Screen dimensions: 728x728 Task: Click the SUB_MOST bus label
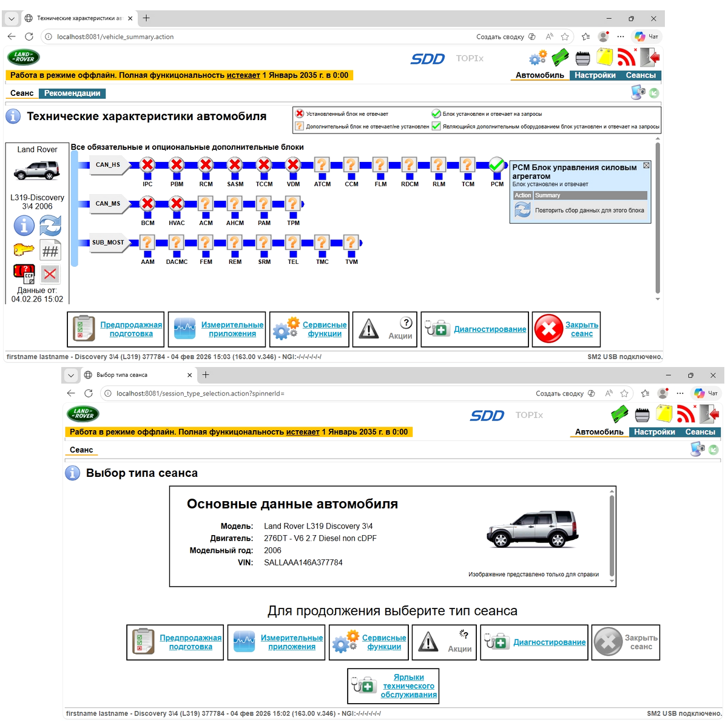pos(108,243)
